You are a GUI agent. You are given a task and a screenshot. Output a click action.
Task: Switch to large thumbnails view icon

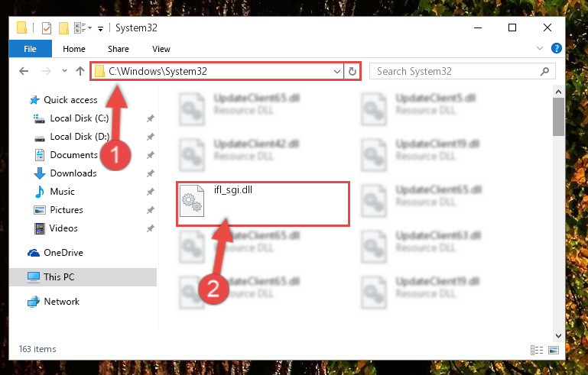click(x=554, y=350)
